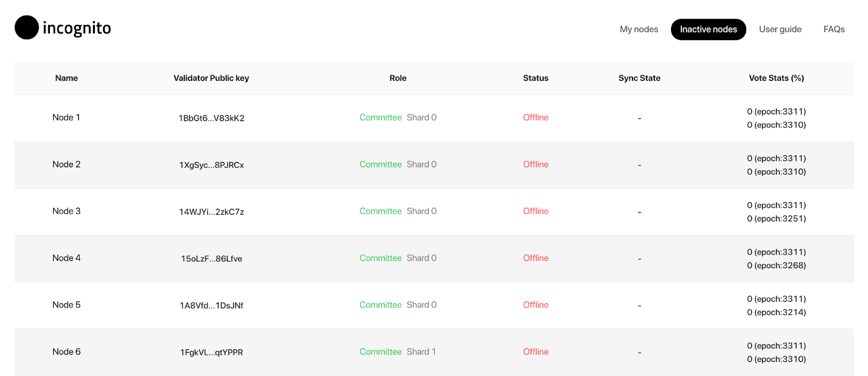
Task: Click Committee role in Node 4 row
Action: [x=380, y=258]
